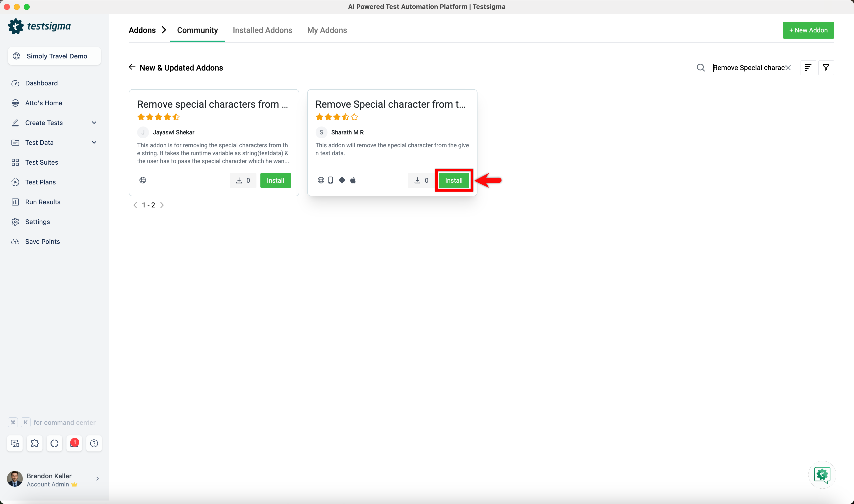Open Testsigma chat widget icon
The height and width of the screenshot is (504, 854).
pos(822,475)
